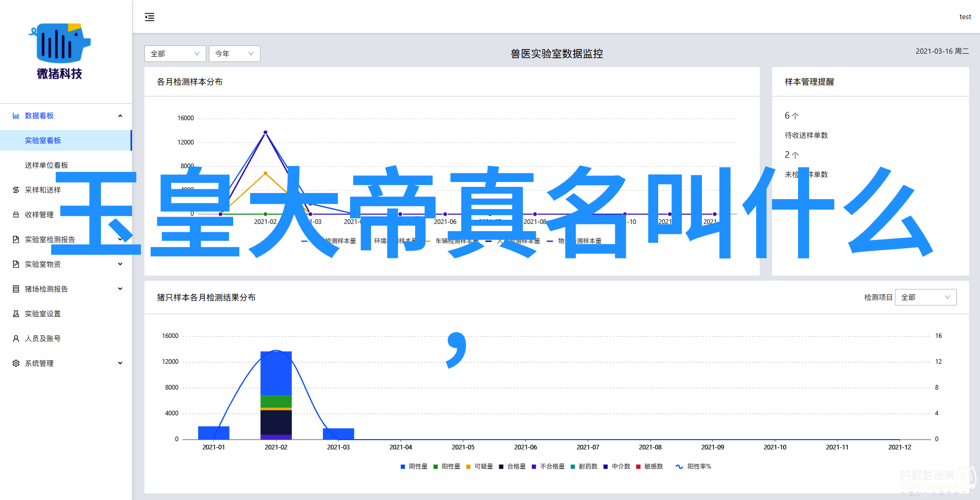Click the test username at top right
The height and width of the screenshot is (500, 980).
click(x=965, y=17)
